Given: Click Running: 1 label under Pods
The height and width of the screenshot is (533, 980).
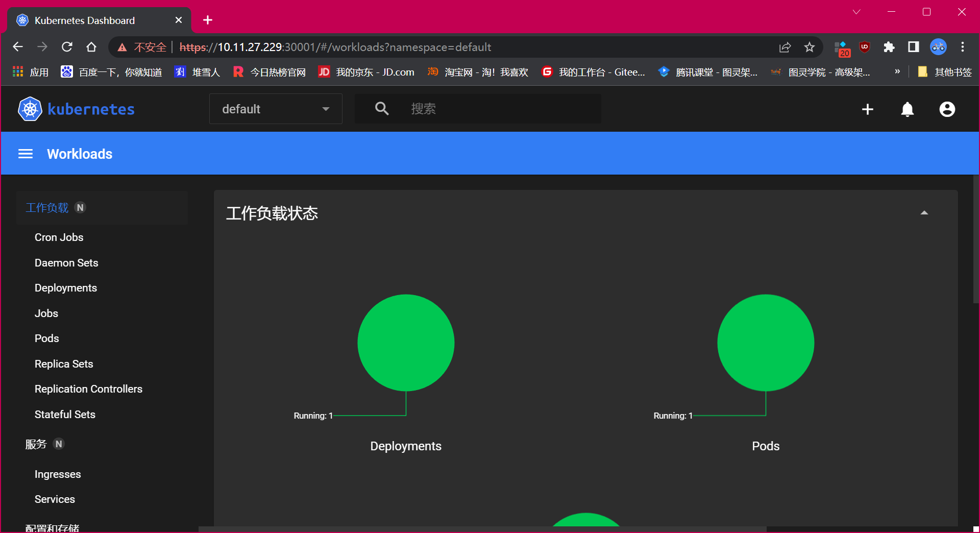Looking at the screenshot, I should point(673,416).
